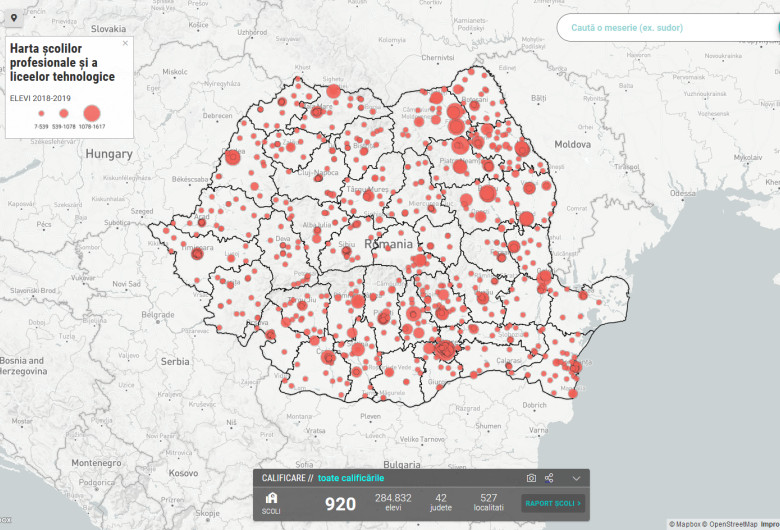Click the 'Shumen' city label
780x530 pixels.
coord(488,426)
